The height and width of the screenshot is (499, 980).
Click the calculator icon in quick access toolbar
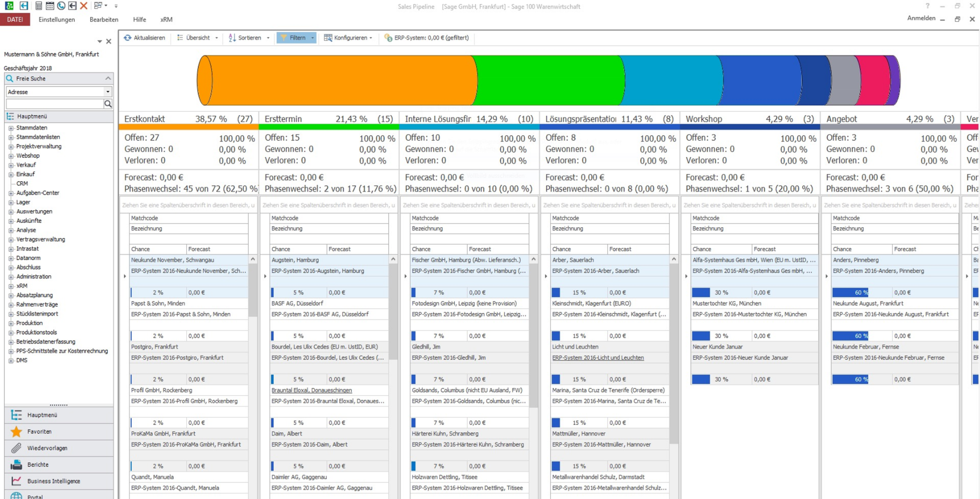coord(38,6)
